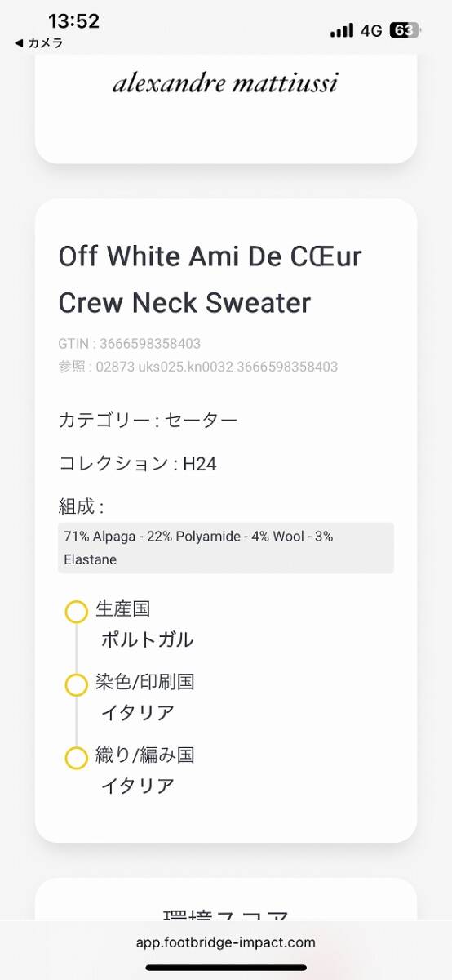Tap the 4G network indicator
Image resolution: width=452 pixels, height=980 pixels.
(371, 30)
